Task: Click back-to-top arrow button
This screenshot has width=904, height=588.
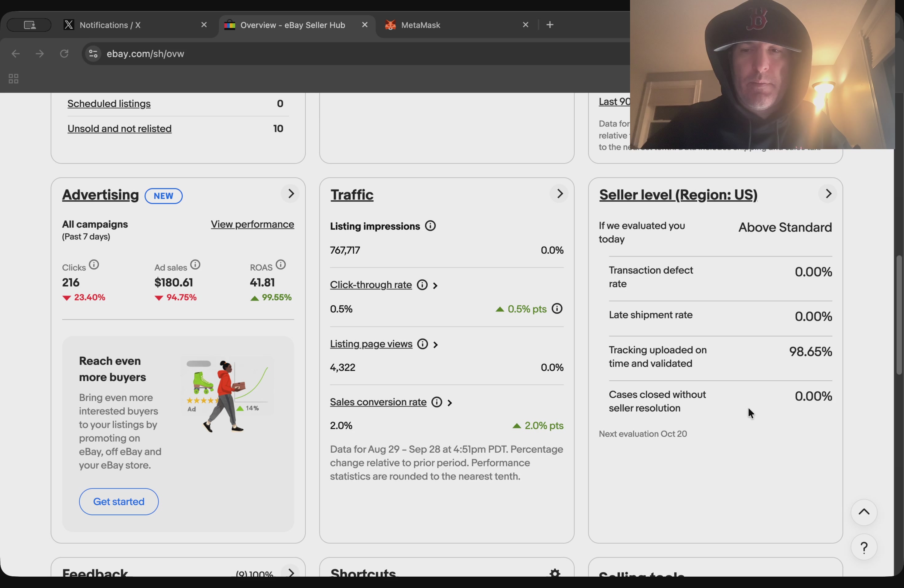Action: click(864, 512)
